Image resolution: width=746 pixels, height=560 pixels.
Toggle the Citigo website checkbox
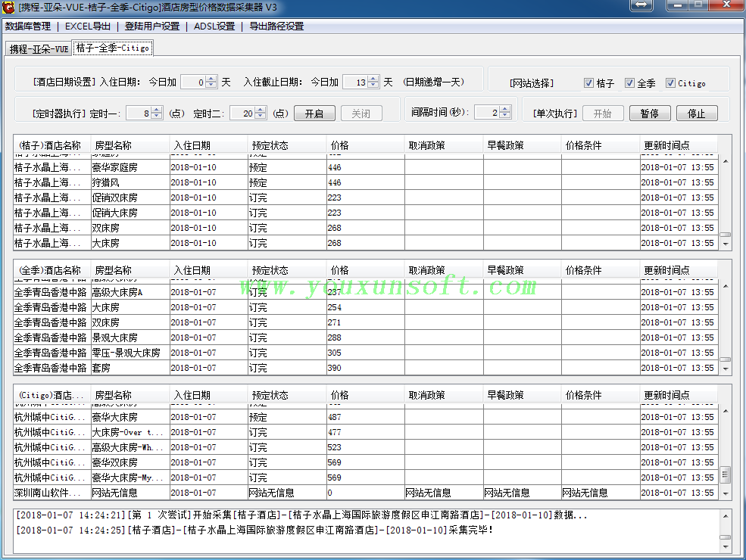pyautogui.click(x=670, y=83)
